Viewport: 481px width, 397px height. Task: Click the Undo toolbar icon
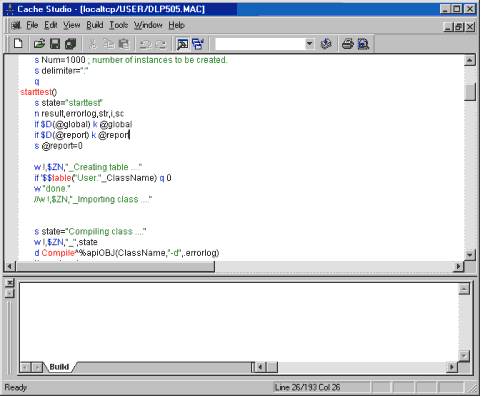pyautogui.click(x=145, y=44)
